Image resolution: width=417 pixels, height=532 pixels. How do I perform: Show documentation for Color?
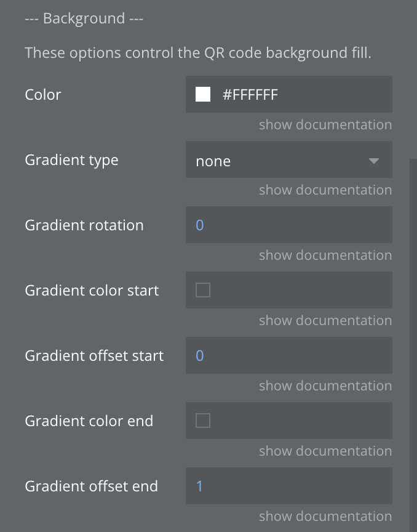(325, 124)
